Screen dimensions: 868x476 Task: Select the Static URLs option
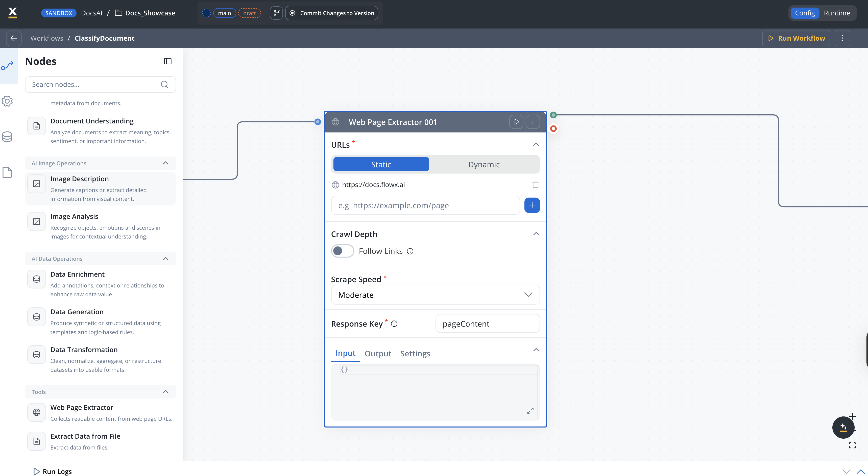381,164
